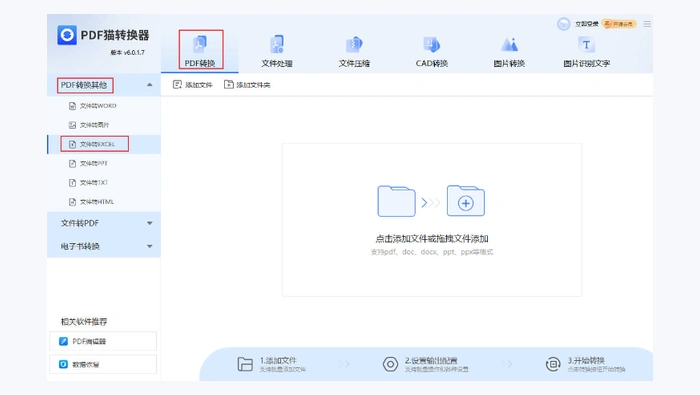Click the user avatar icon
The width and height of the screenshot is (700, 395).
(564, 24)
